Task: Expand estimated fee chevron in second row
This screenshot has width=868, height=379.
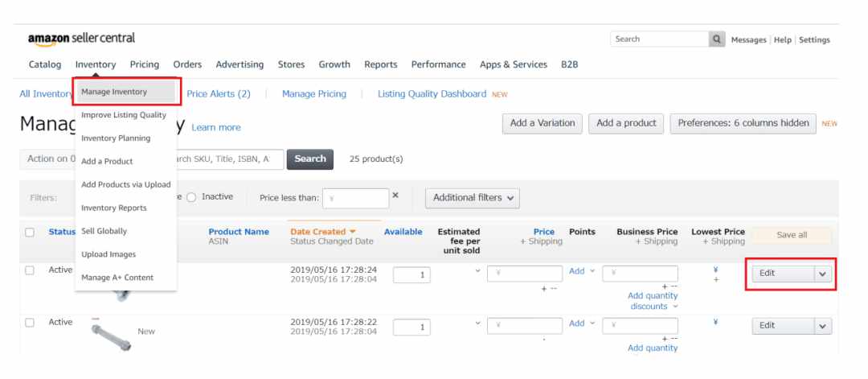Action: pos(477,323)
